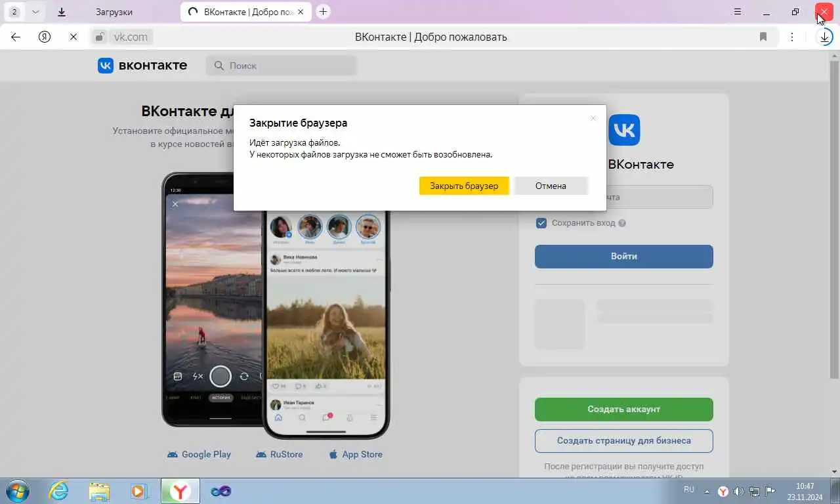
Task: Open the RuStore link
Action: click(x=279, y=454)
